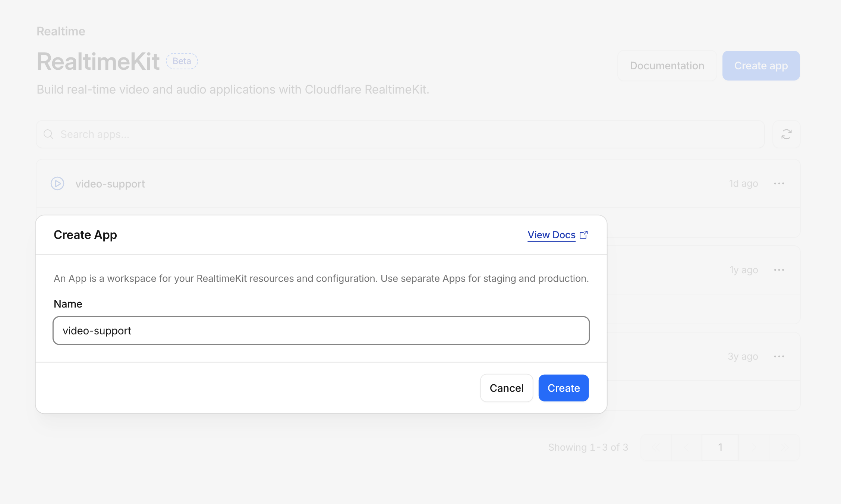Open the Documentation button

[x=667, y=66]
